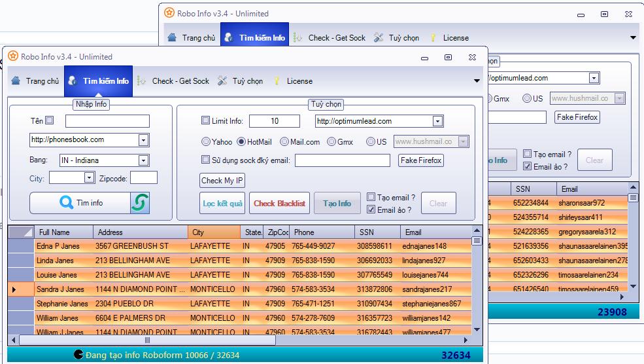Switch to the Tìm kiếm Info tab

point(99,81)
